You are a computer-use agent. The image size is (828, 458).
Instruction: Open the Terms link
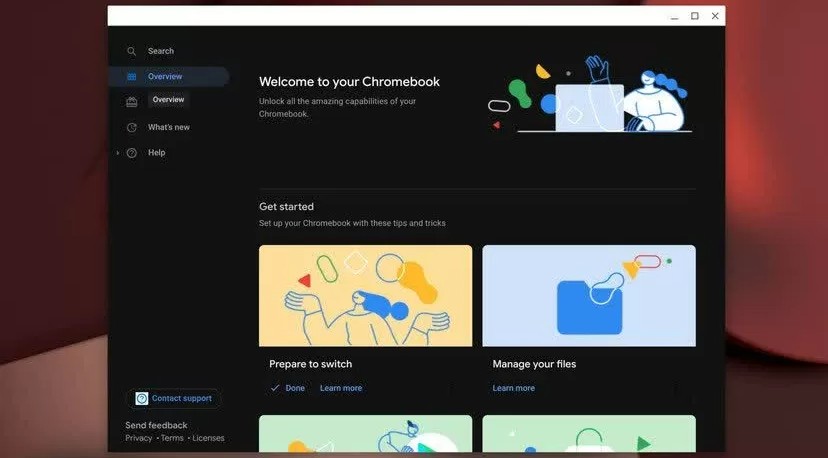(172, 438)
